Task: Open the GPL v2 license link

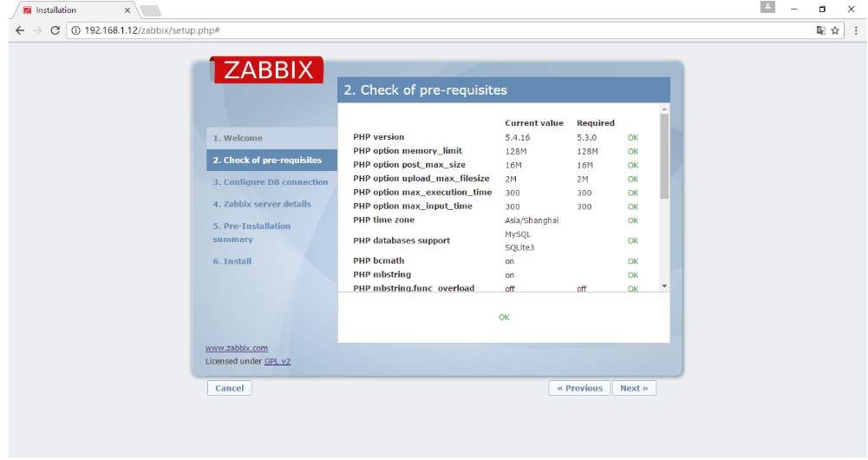Action: tap(277, 361)
